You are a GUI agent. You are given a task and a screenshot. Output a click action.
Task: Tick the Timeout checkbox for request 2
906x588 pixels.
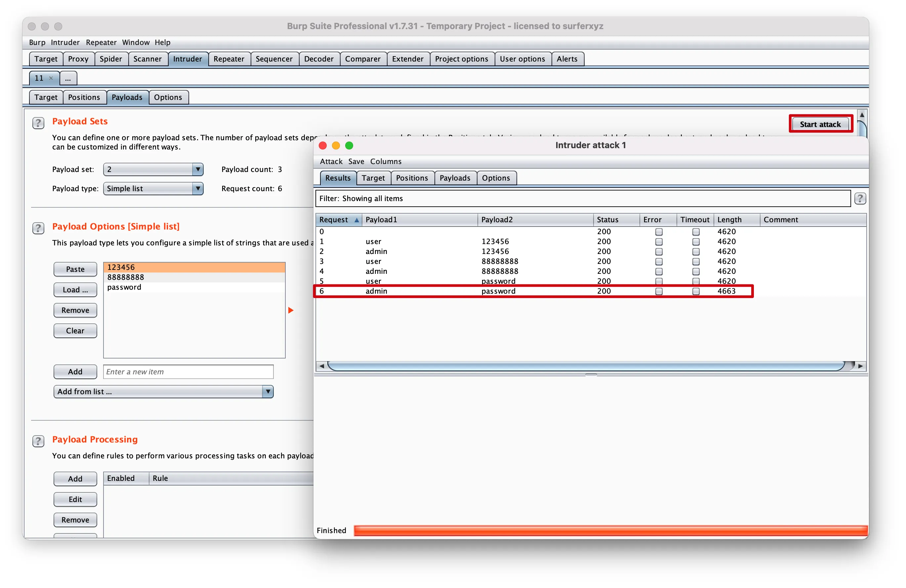point(695,251)
